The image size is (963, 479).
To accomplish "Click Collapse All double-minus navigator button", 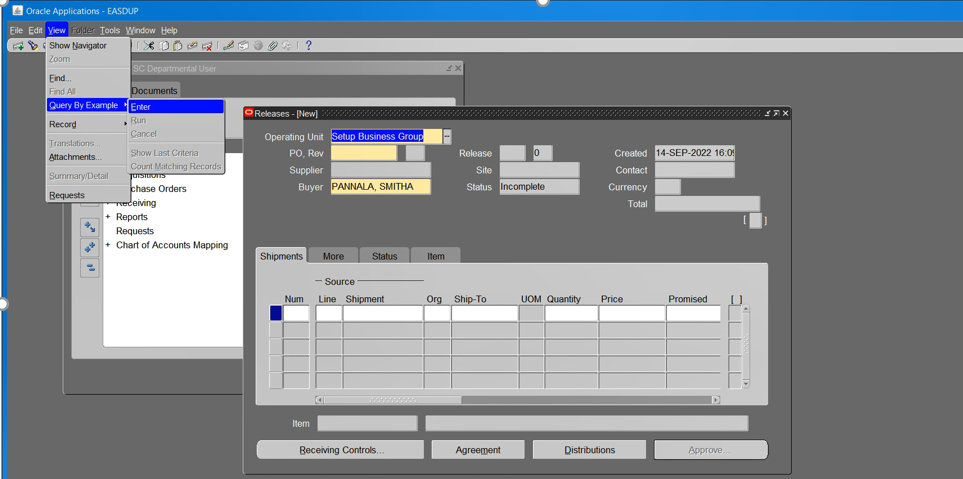I will [90, 268].
